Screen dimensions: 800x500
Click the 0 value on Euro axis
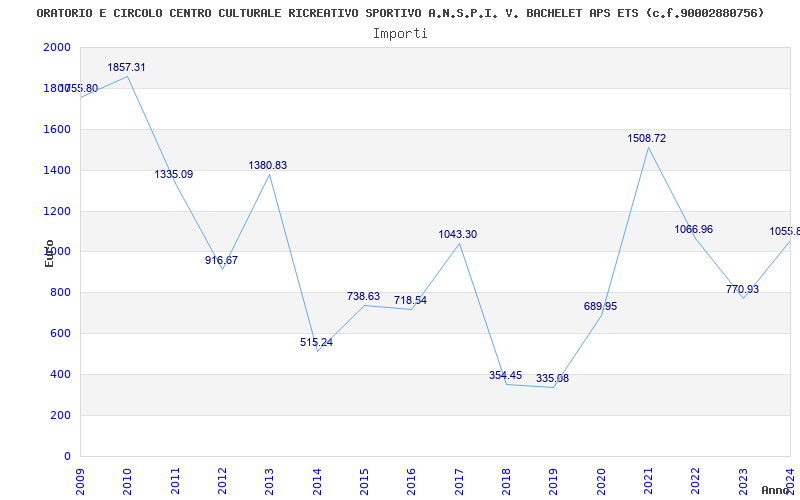pyautogui.click(x=67, y=456)
